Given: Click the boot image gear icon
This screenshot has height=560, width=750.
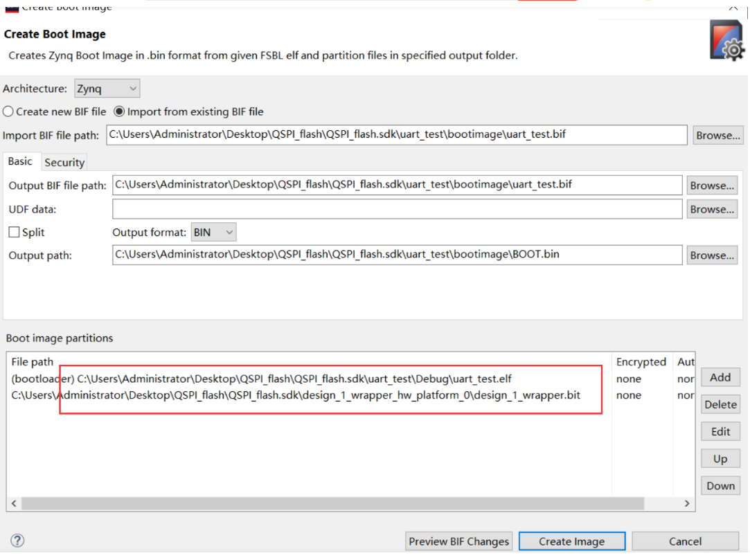Looking at the screenshot, I should coord(726,41).
